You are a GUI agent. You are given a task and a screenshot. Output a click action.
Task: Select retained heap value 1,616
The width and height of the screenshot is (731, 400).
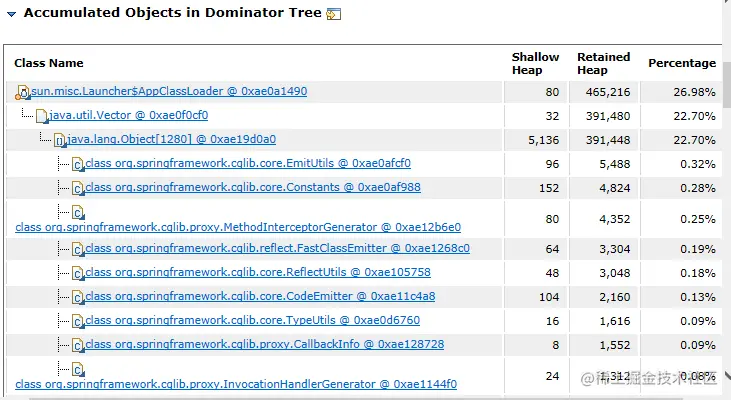click(614, 321)
